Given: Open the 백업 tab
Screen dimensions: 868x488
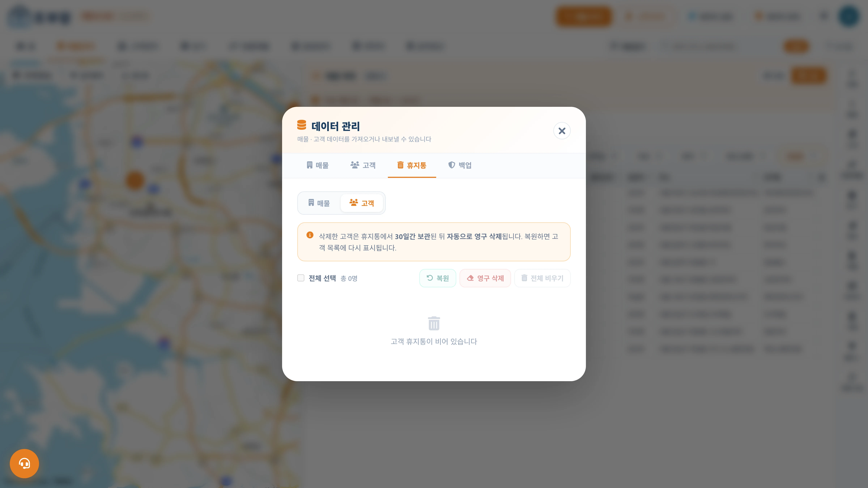Looking at the screenshot, I should coord(460,165).
